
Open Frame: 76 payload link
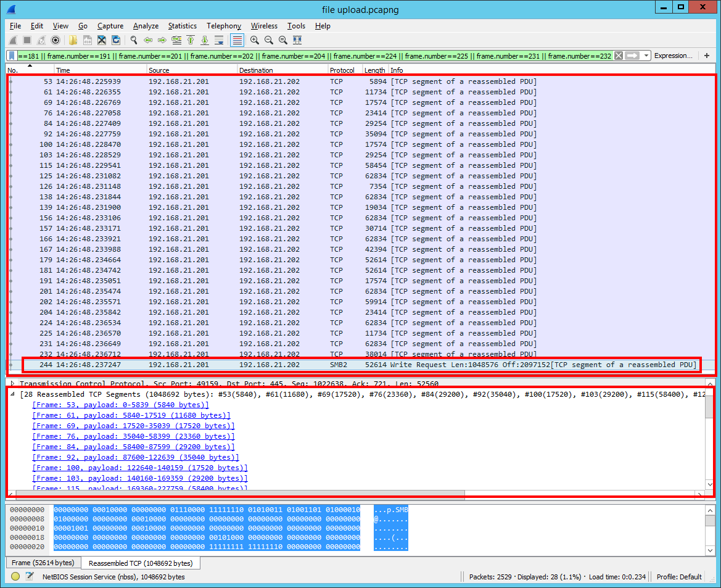[133, 436]
